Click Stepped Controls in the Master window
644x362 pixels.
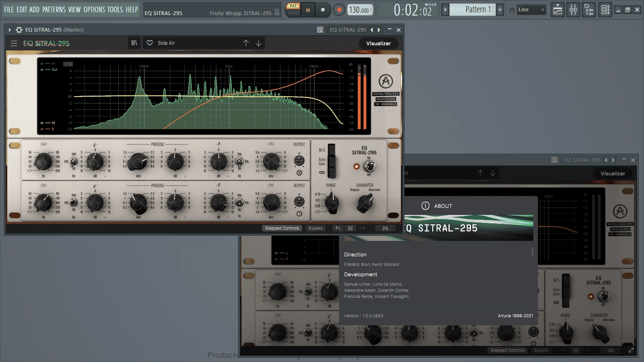282,228
